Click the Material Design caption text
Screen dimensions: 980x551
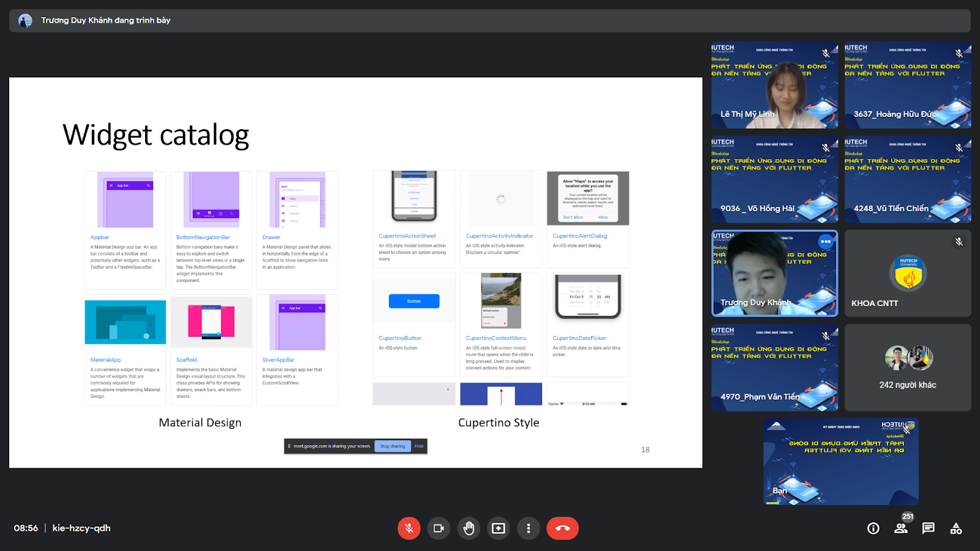200,422
